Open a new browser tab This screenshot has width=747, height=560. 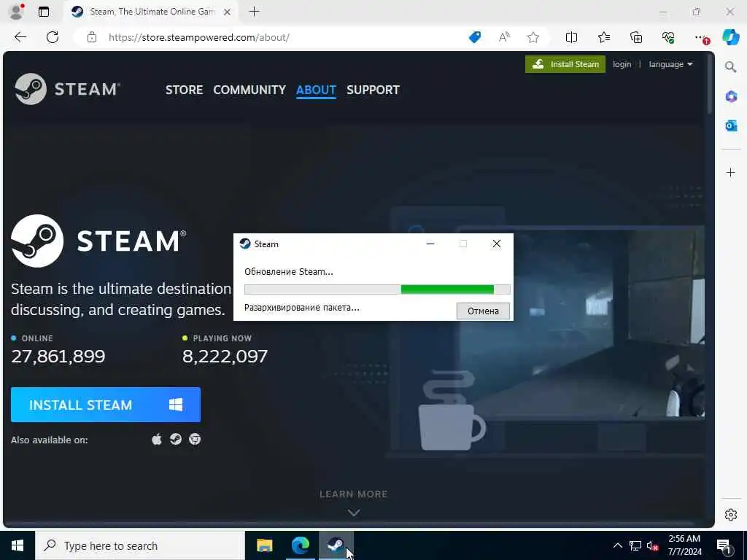pyautogui.click(x=255, y=12)
